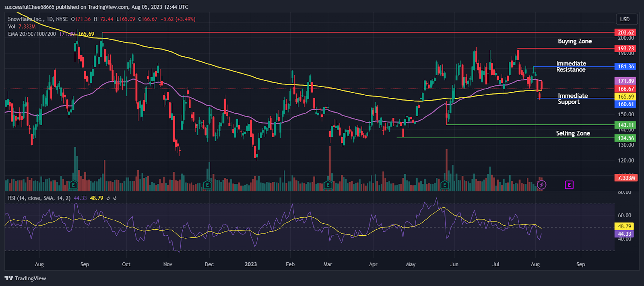Click the 44.33 purple RSI axis label
Screen dimensions: 644x286
624,234
